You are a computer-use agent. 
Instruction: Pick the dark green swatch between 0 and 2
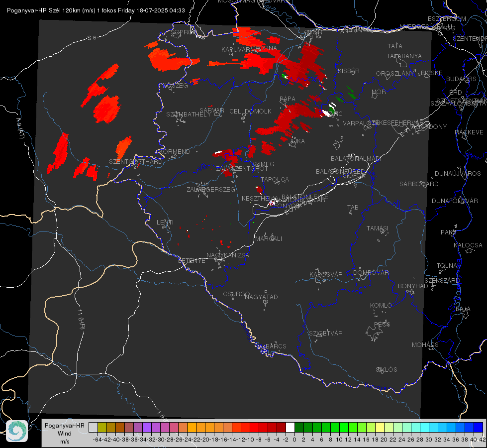tap(299, 427)
